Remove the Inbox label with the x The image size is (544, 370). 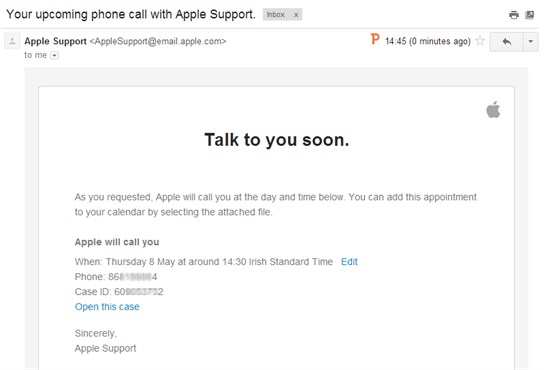coord(296,15)
